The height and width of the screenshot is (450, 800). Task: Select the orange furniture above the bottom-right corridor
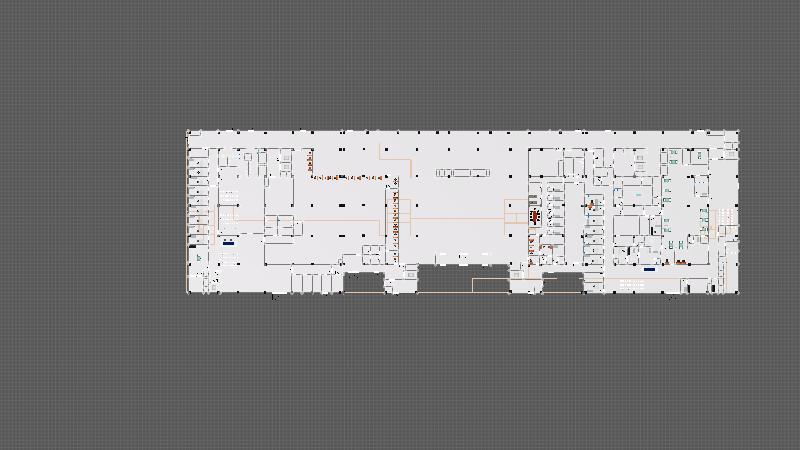(x=680, y=262)
